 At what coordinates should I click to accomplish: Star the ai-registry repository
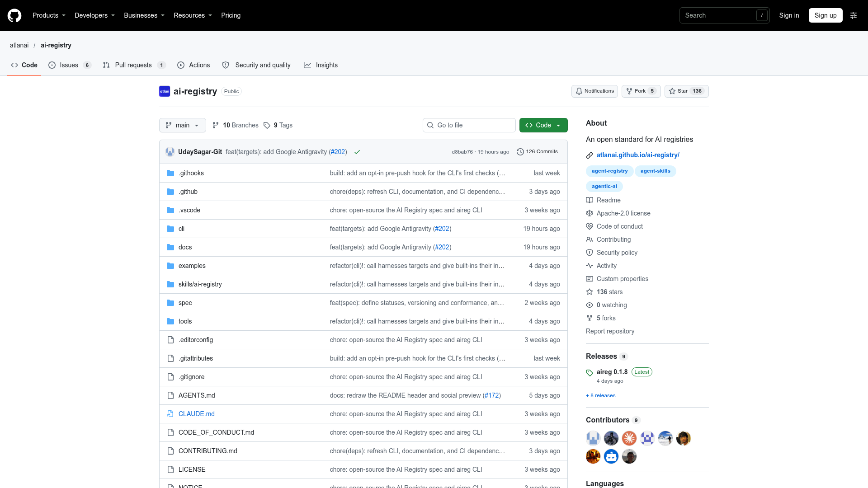(686, 91)
